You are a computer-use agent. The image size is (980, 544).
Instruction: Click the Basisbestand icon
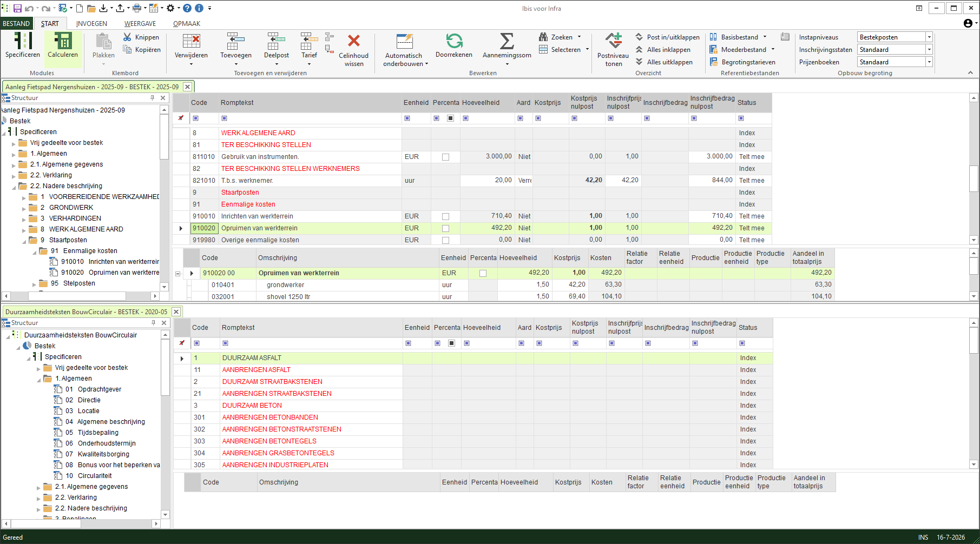[x=713, y=37]
